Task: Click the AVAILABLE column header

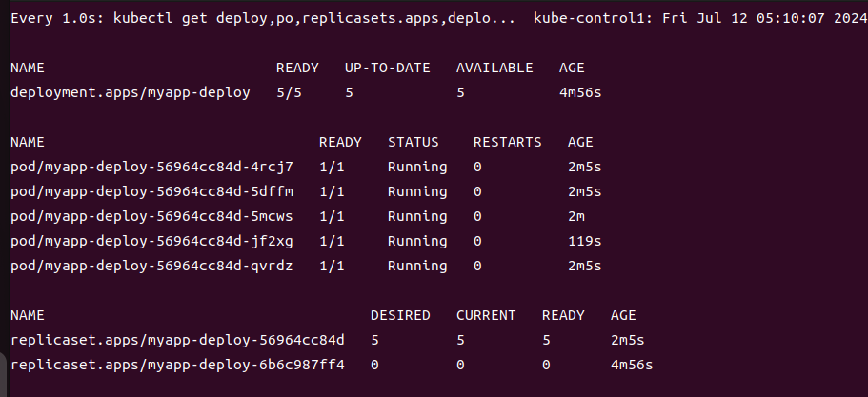Action: tap(495, 68)
